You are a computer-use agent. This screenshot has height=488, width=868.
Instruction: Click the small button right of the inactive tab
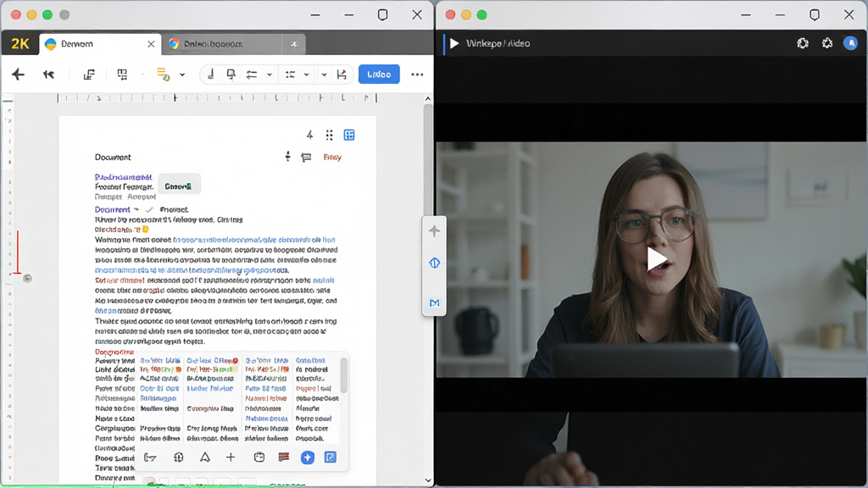[x=294, y=44]
